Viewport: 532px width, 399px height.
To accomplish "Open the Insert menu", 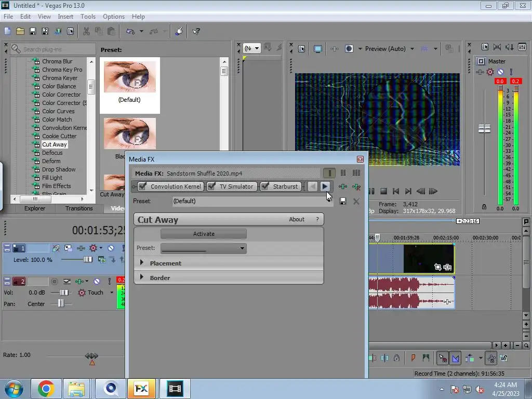I will click(65, 17).
